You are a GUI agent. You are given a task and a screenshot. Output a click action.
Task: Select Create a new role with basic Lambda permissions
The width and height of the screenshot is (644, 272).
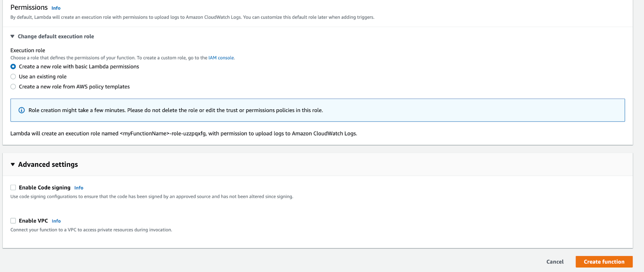tap(13, 66)
